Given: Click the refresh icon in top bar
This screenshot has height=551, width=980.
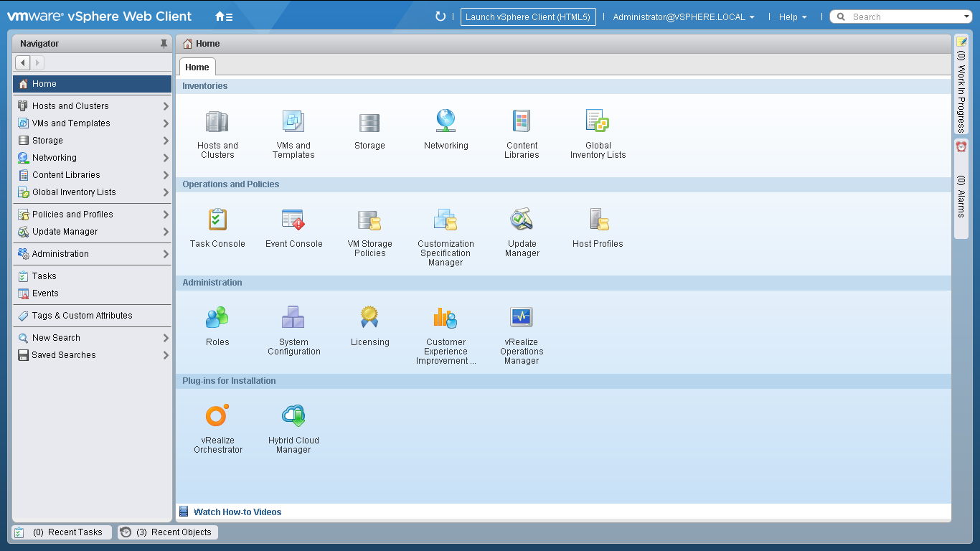Looking at the screenshot, I should pyautogui.click(x=440, y=17).
